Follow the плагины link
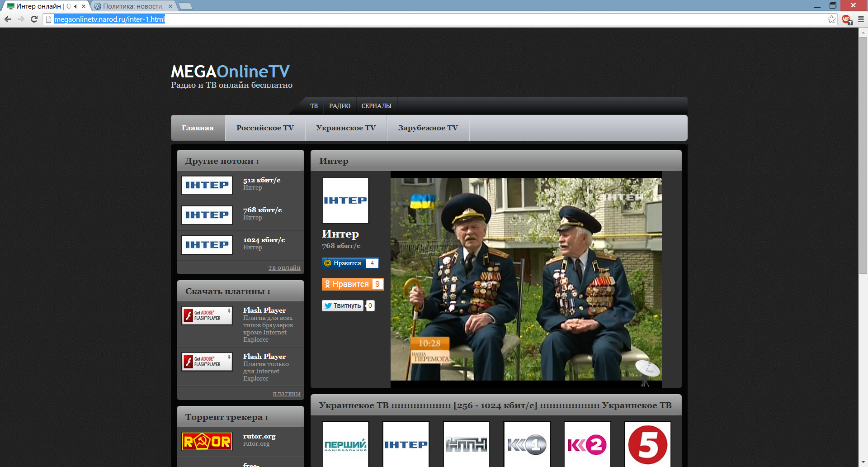Viewport: 868px width, 467px height. (x=287, y=393)
